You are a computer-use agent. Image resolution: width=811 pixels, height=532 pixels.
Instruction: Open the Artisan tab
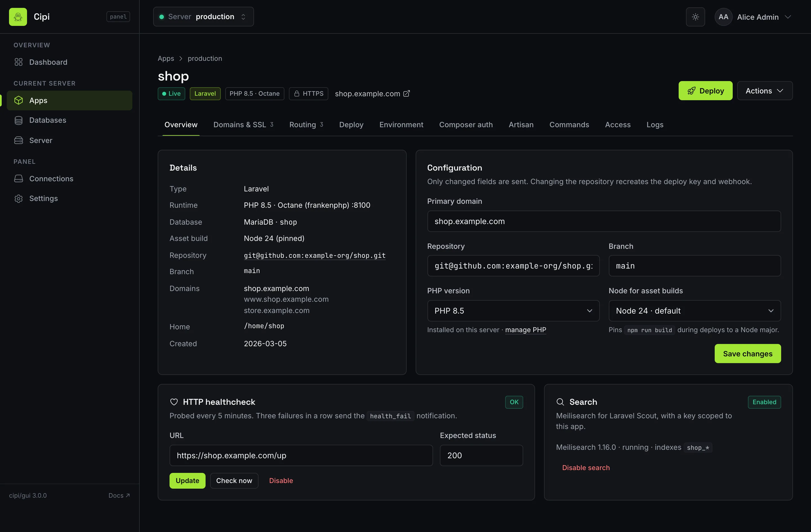tap(521, 125)
